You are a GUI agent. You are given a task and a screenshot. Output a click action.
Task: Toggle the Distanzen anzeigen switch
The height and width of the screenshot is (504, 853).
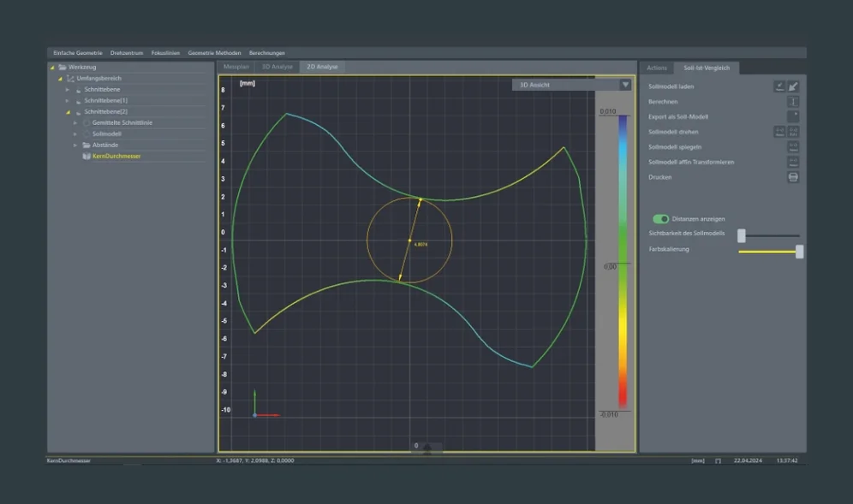pos(660,219)
